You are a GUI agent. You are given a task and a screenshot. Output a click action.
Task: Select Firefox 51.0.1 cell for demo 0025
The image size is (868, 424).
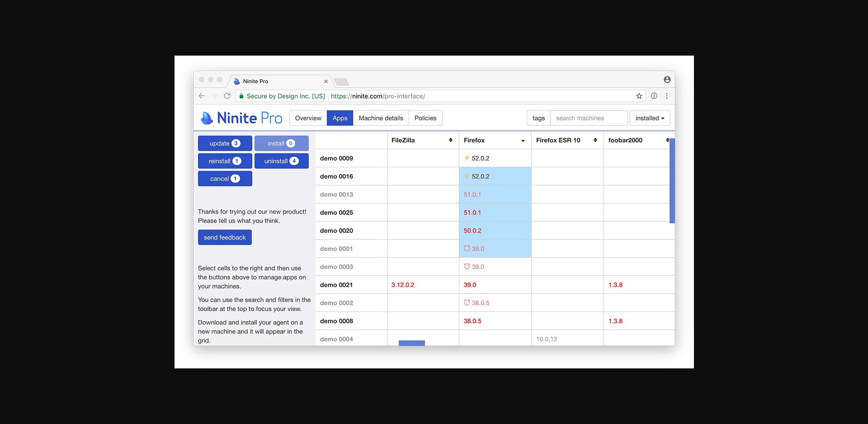(x=495, y=212)
